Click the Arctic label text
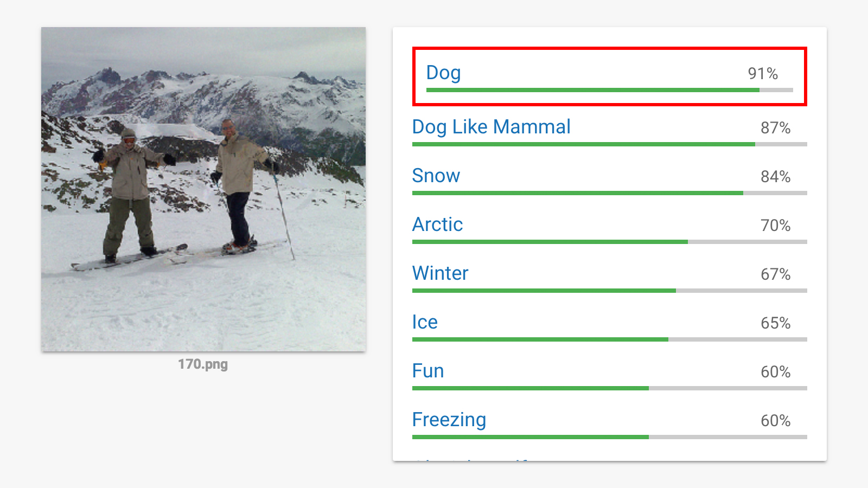Image resolution: width=868 pixels, height=488 pixels. tap(437, 224)
